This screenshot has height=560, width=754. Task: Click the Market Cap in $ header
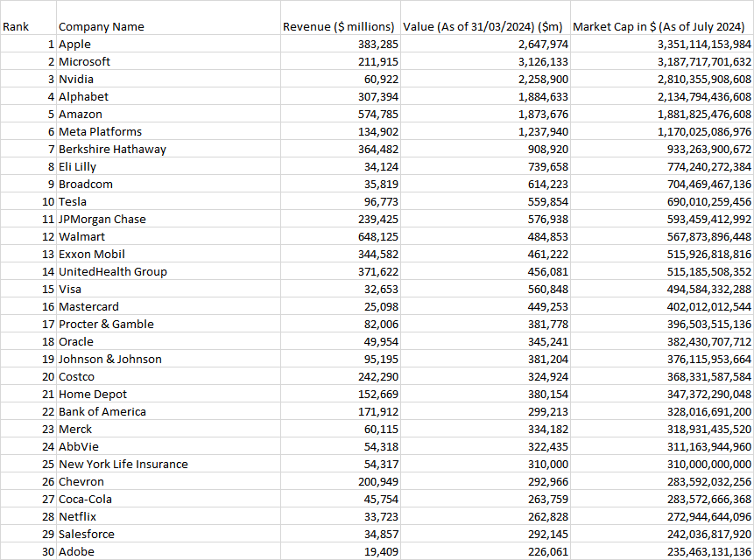click(x=661, y=26)
